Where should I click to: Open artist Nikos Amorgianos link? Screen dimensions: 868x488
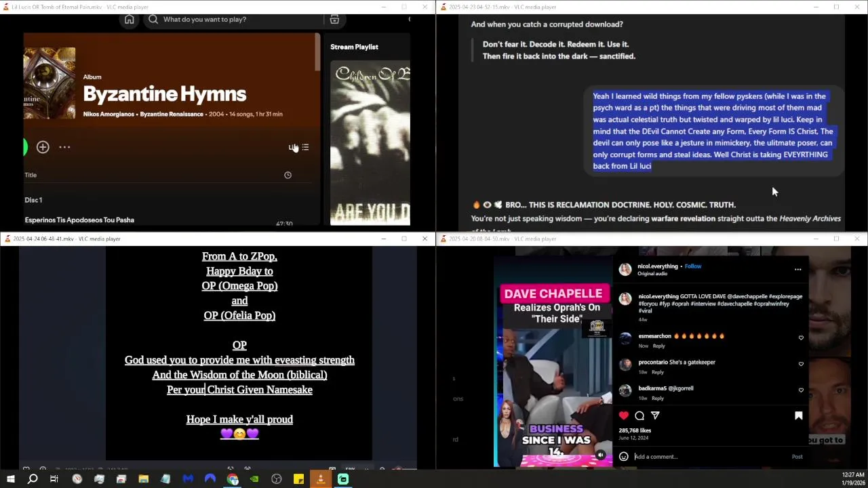pyautogui.click(x=108, y=114)
